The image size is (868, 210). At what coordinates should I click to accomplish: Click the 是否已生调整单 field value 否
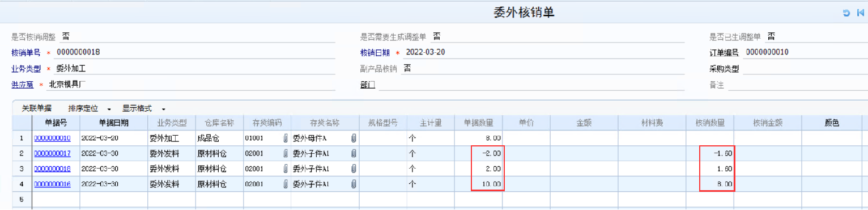[x=771, y=36]
